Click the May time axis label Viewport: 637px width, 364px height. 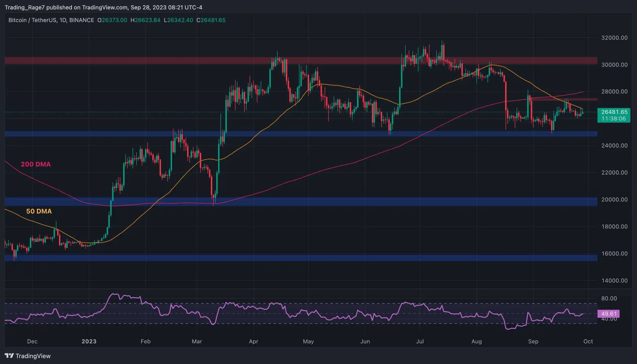308,341
